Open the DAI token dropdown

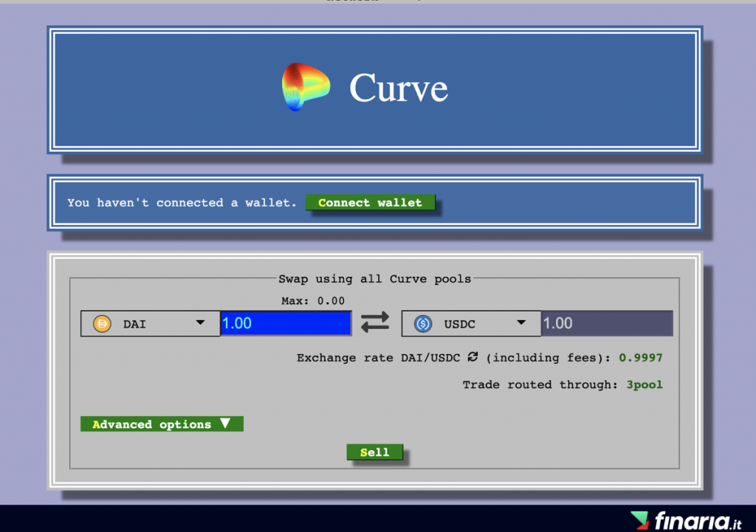coord(151,323)
